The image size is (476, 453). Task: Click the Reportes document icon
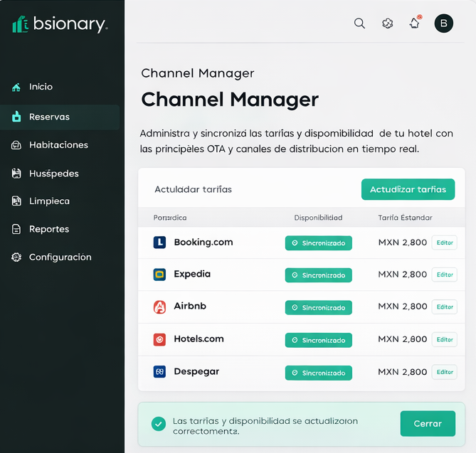tap(16, 229)
